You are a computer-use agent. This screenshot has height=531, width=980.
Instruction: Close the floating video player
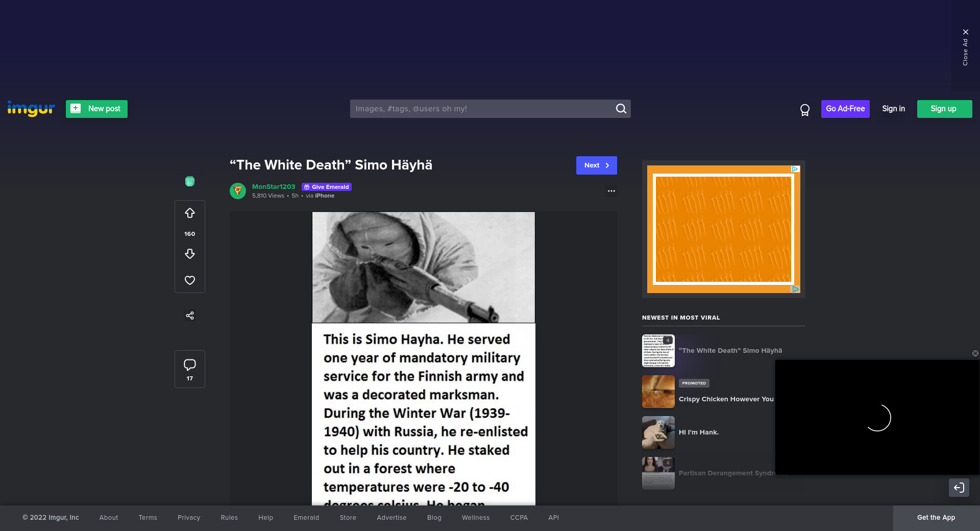974,353
